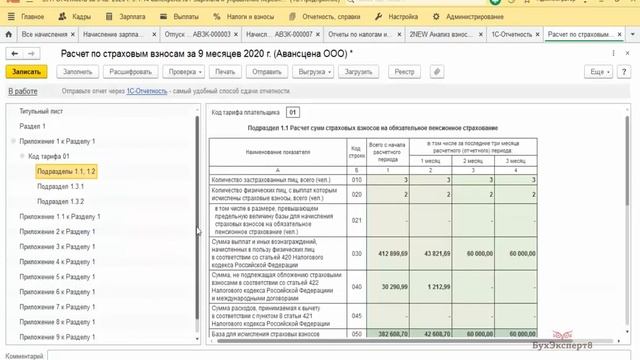Open the Налоги и взносы menu
The image size is (640, 360).
pyautogui.click(x=244, y=17)
